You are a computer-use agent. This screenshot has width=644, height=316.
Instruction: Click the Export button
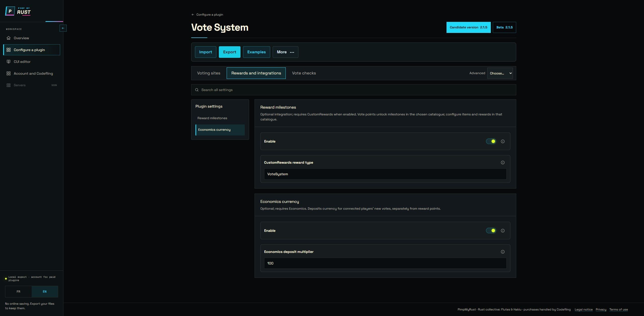tap(229, 52)
